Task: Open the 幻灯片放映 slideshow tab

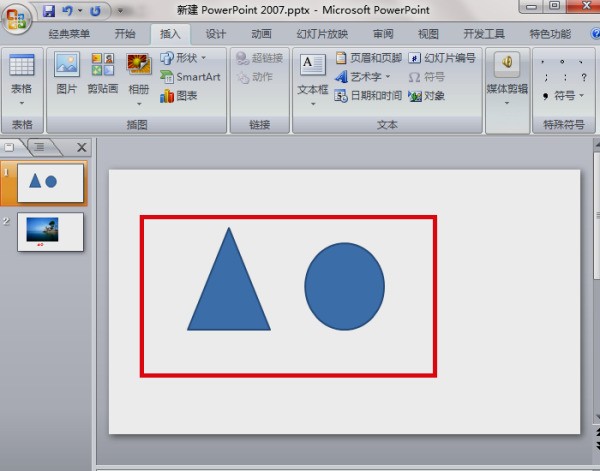Action: pos(322,33)
